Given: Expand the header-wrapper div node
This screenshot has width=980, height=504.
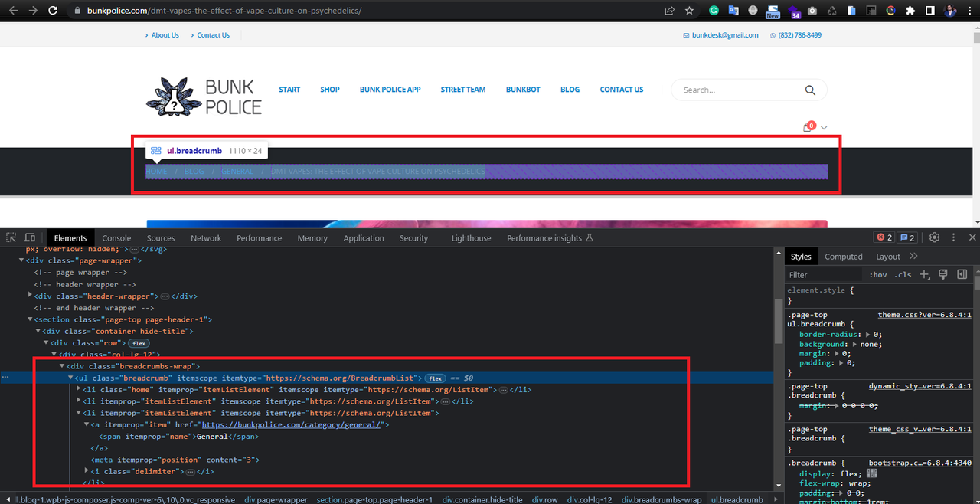Looking at the screenshot, I should pos(31,296).
